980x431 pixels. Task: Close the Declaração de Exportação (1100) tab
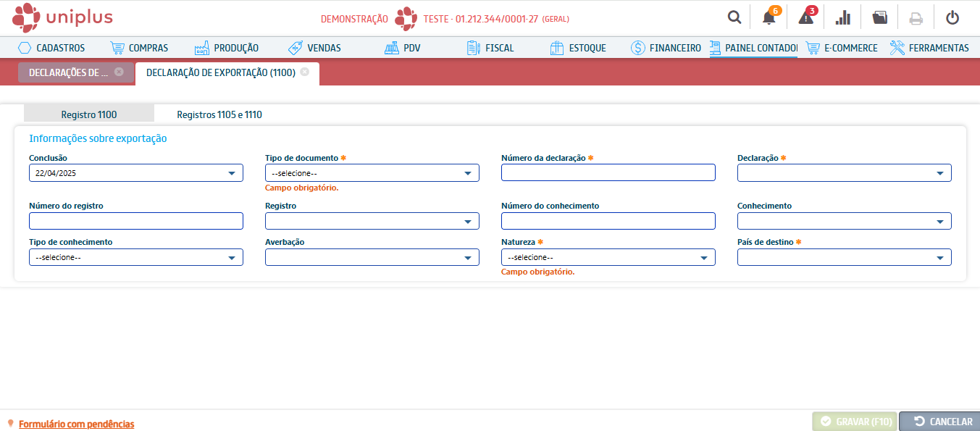point(305,72)
